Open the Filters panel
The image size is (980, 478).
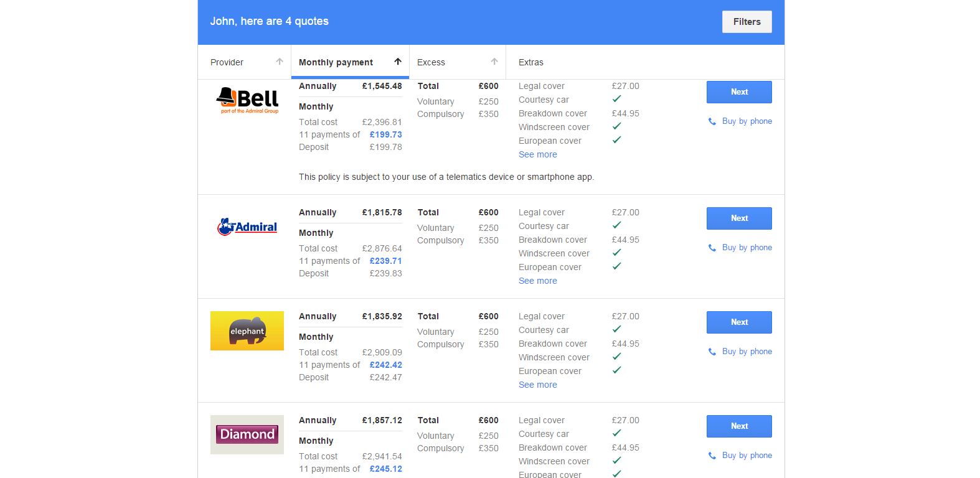747,22
